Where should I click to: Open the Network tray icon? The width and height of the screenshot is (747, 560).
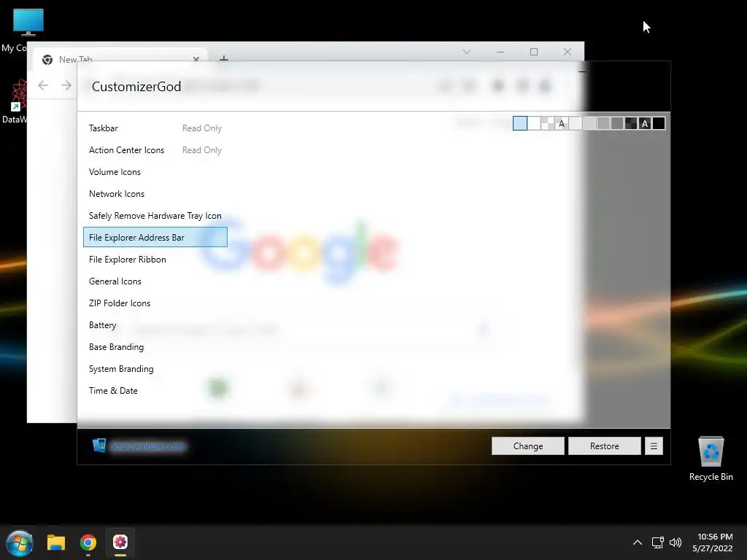(x=658, y=542)
